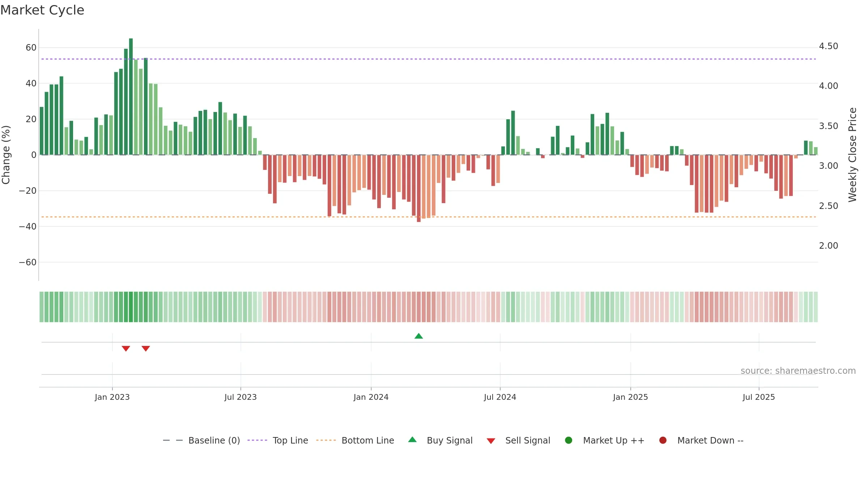
Task: Click the 2.50 tick on right axis
Action: (x=828, y=206)
